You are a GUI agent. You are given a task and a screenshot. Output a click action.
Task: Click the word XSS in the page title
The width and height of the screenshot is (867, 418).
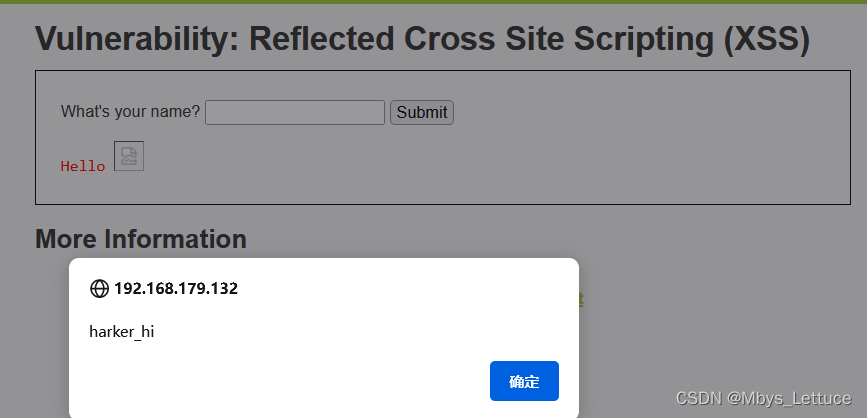(x=767, y=39)
